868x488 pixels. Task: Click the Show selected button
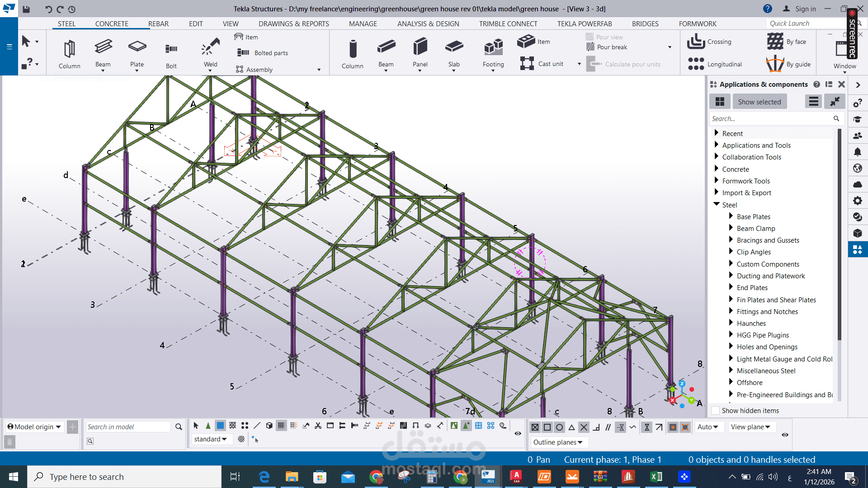click(x=759, y=102)
